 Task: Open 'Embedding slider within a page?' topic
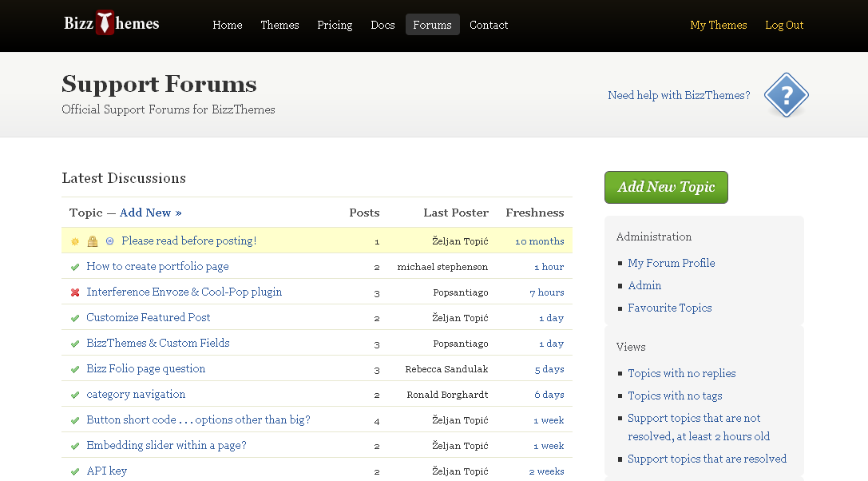(x=166, y=445)
